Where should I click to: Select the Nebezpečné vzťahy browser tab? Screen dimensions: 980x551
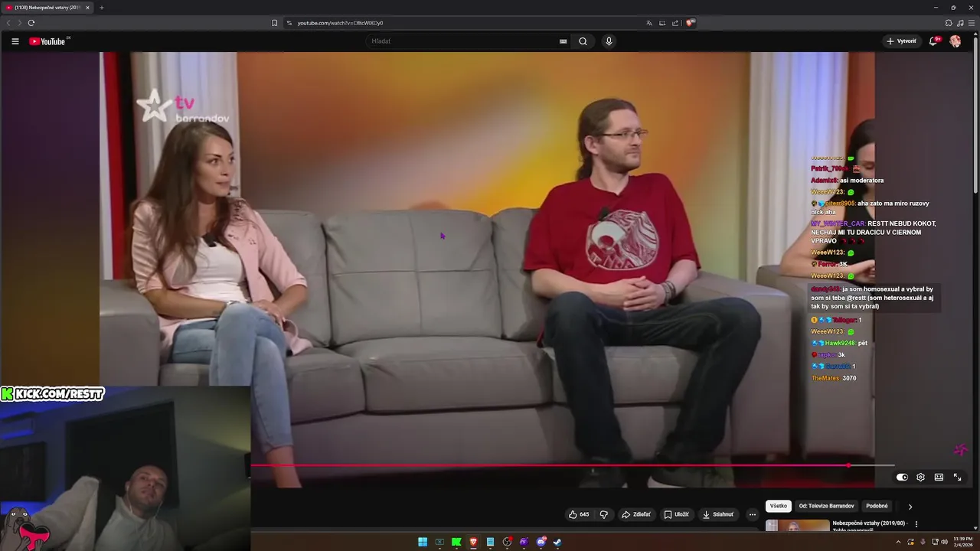point(47,8)
